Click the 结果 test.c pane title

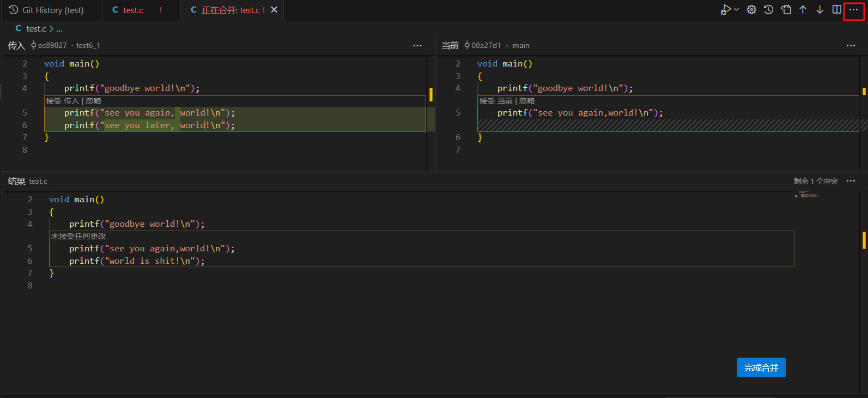click(x=27, y=181)
